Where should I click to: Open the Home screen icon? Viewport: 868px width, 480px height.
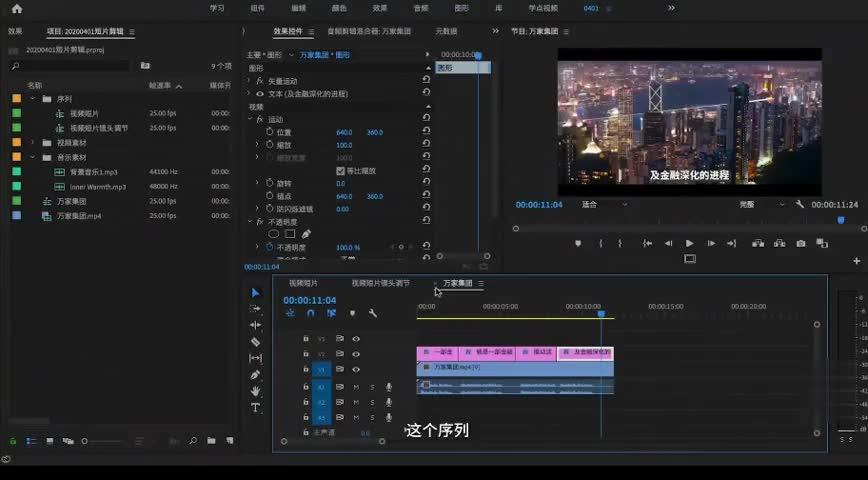coord(17,8)
